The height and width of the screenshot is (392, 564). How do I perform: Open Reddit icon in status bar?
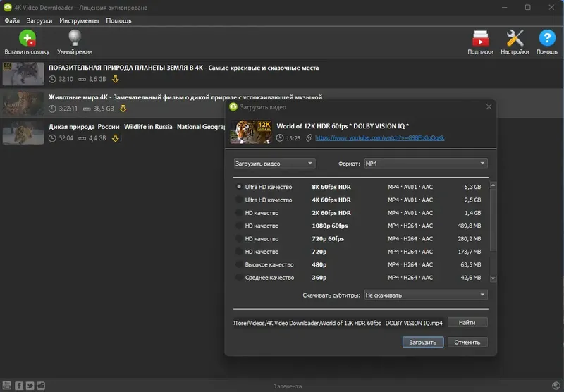coord(41,386)
